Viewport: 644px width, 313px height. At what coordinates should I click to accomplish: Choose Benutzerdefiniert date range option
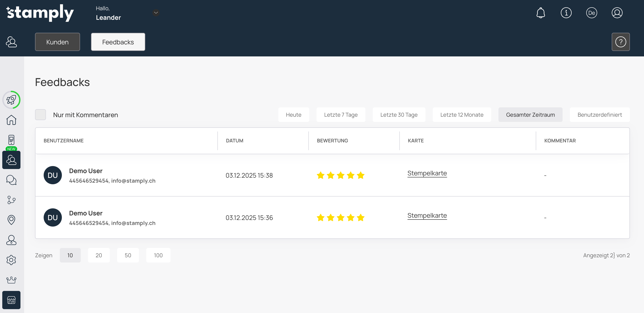tap(599, 115)
